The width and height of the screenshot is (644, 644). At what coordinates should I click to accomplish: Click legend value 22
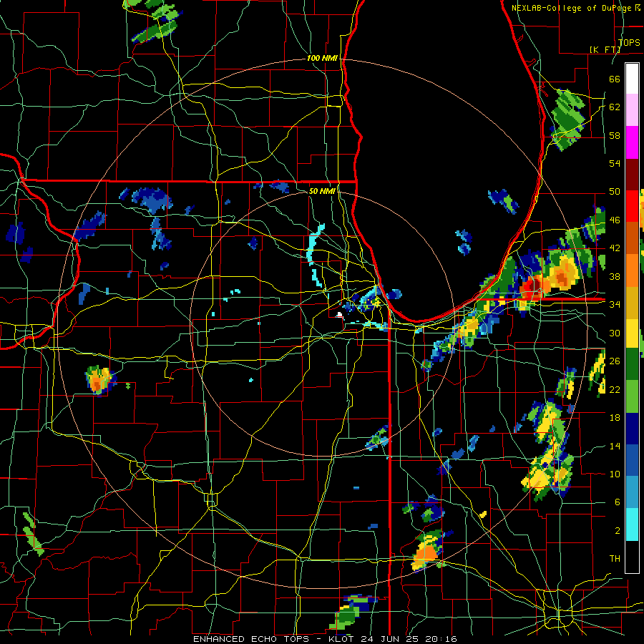pyautogui.click(x=615, y=389)
